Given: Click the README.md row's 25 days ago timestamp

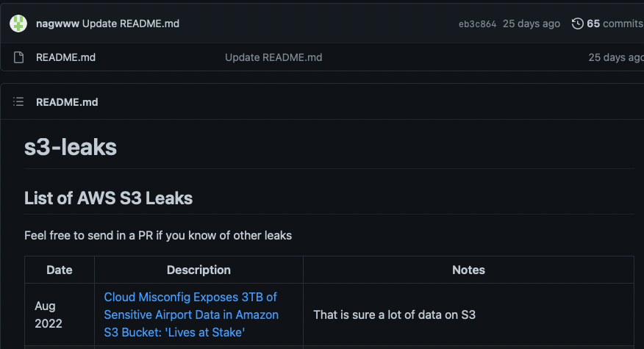Looking at the screenshot, I should [616, 57].
